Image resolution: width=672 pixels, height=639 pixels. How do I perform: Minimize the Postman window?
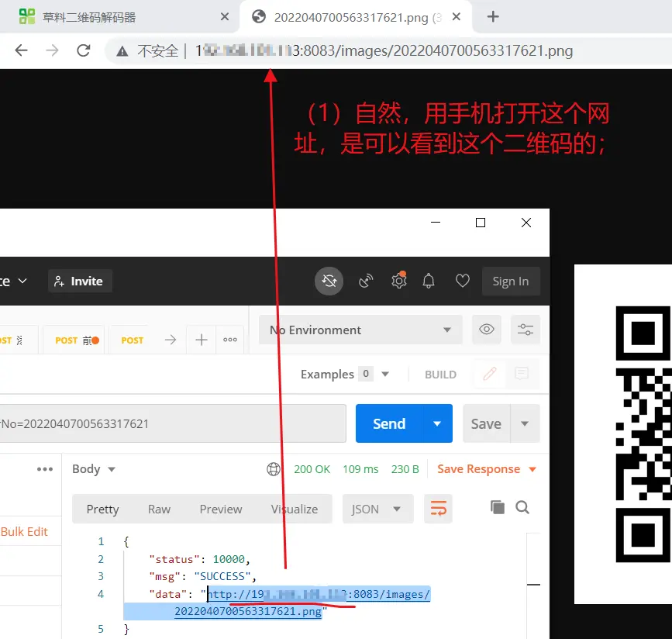(x=436, y=222)
